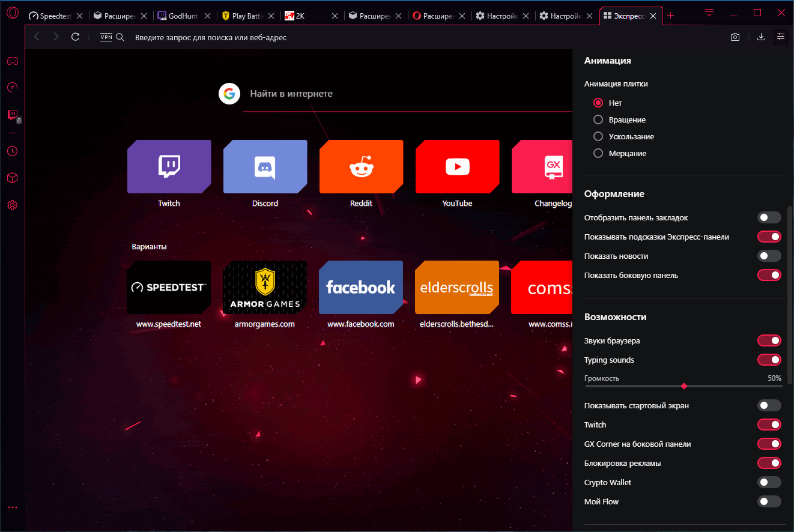
Task: Go forward with the forward arrow
Action: coord(56,37)
